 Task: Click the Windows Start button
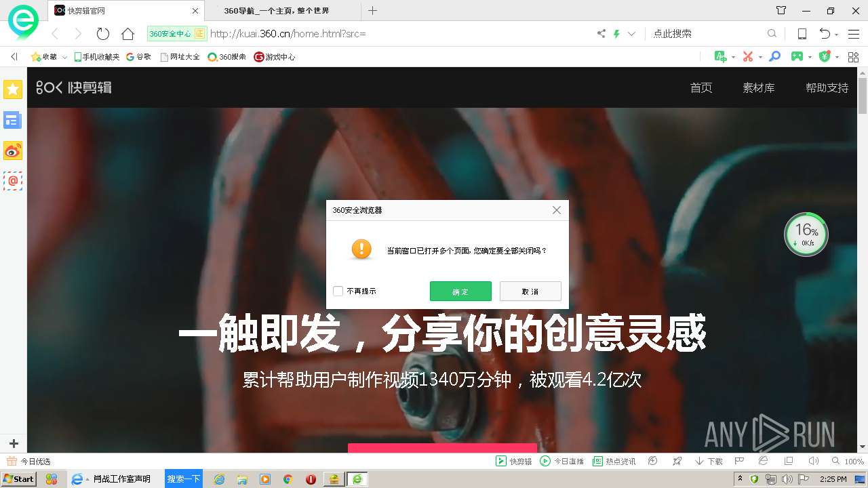(18, 479)
